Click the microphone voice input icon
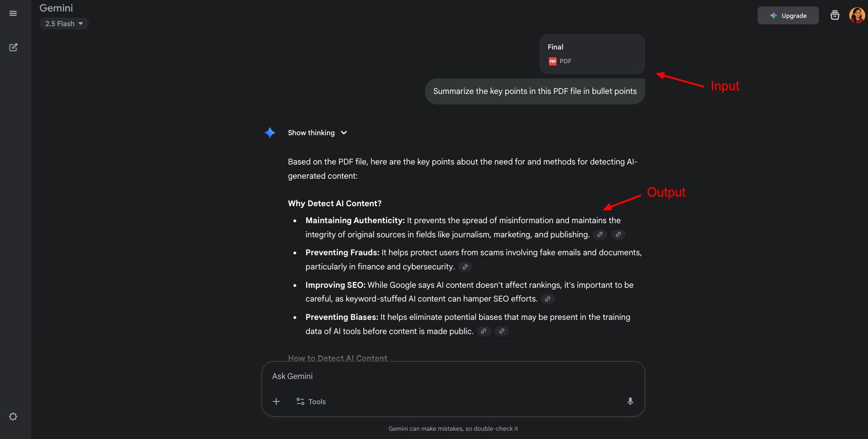The image size is (868, 439). 630,401
